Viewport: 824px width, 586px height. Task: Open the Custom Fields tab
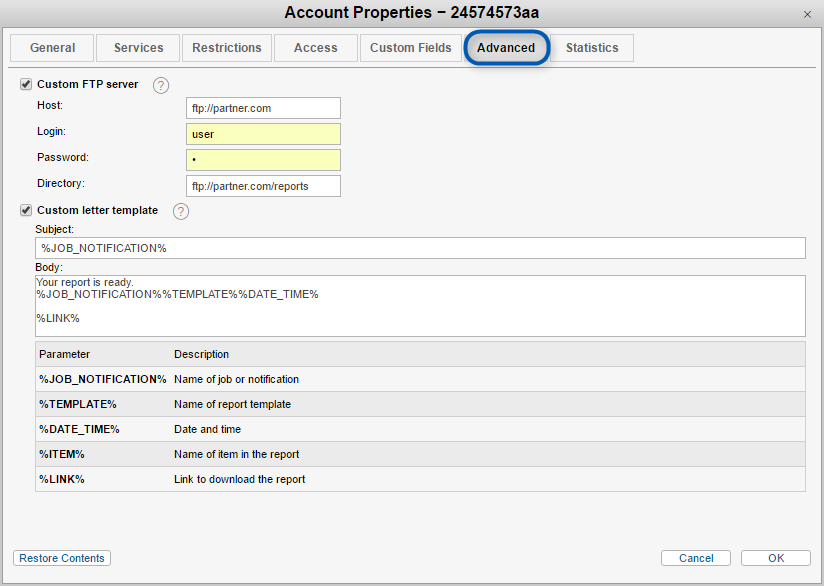410,48
